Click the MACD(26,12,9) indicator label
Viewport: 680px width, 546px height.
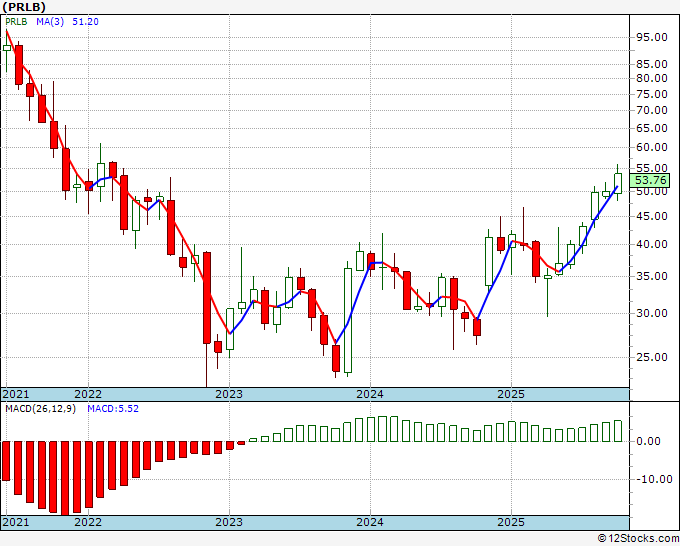point(40,409)
